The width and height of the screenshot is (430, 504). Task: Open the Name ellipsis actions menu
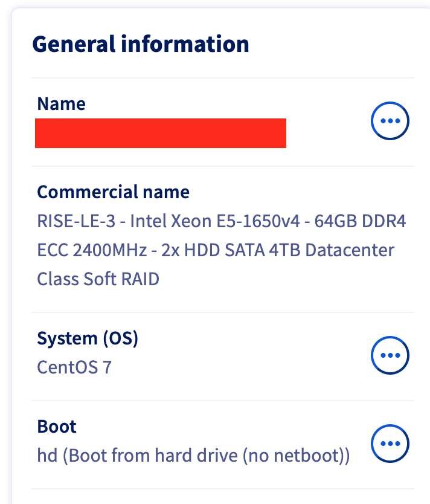click(390, 121)
